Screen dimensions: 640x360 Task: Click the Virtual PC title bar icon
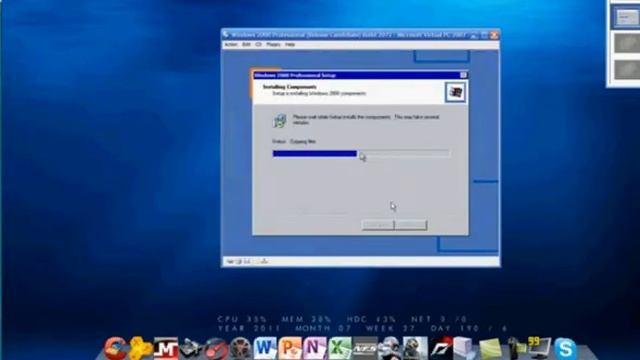point(226,35)
